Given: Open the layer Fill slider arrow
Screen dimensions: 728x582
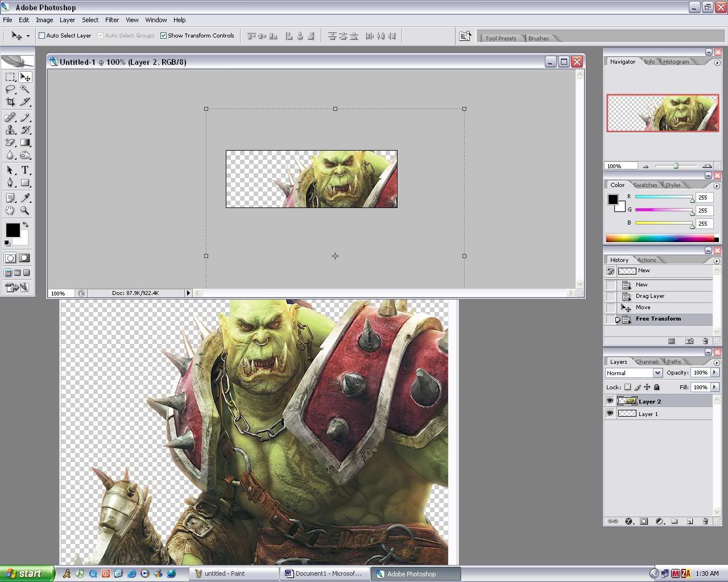Looking at the screenshot, I should point(714,387).
